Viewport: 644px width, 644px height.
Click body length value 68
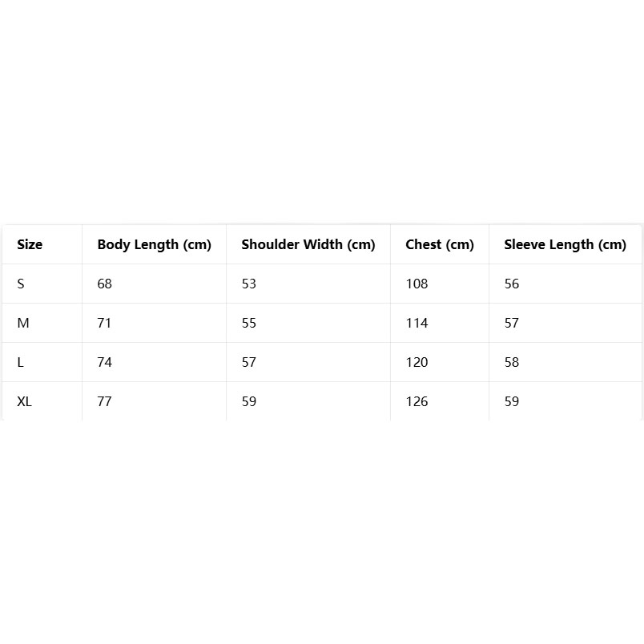coord(105,284)
